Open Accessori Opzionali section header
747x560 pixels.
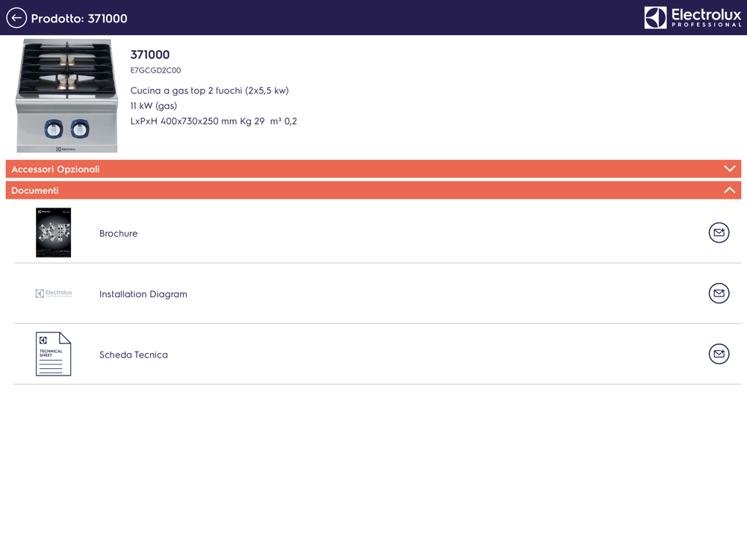click(373, 169)
